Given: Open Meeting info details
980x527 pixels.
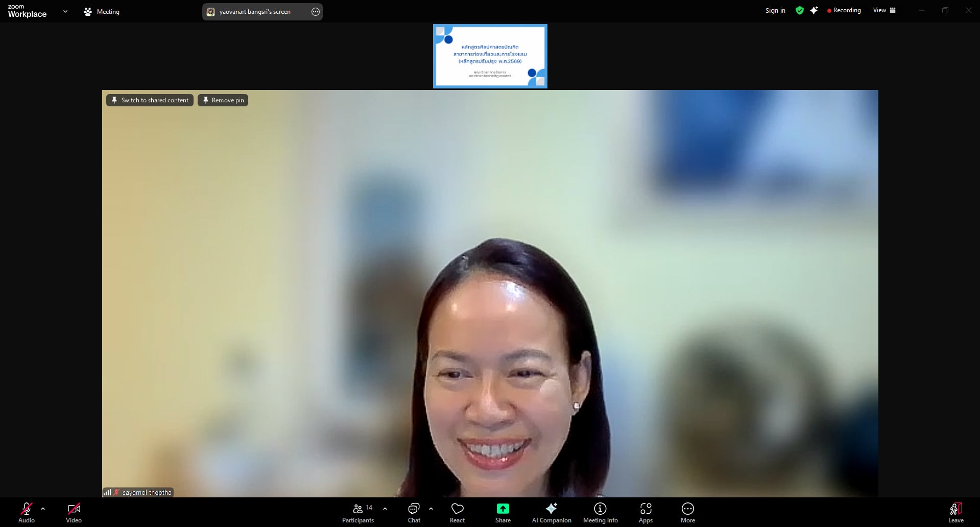Looking at the screenshot, I should [600, 513].
